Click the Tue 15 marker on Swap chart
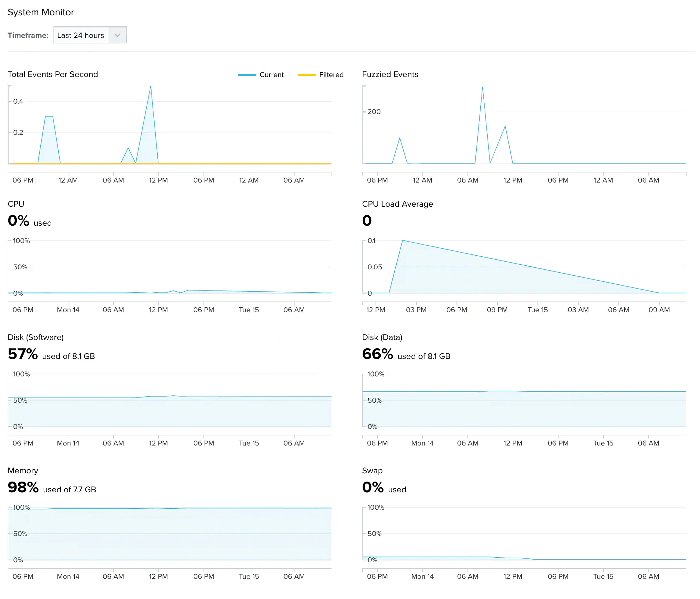Image resolution: width=700 pixels, height=599 pixels. click(x=603, y=576)
